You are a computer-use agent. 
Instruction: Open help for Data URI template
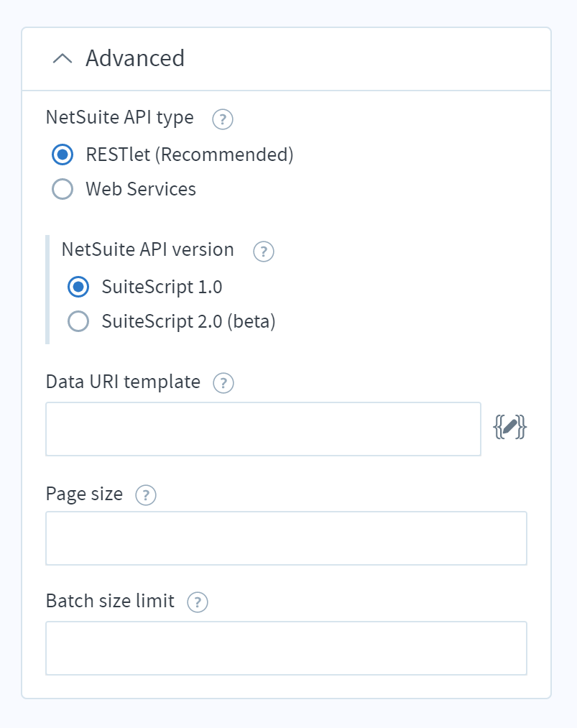tap(223, 383)
